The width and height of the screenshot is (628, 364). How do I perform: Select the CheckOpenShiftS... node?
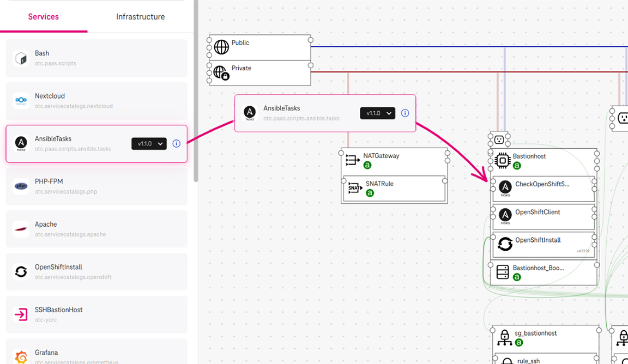point(542,185)
